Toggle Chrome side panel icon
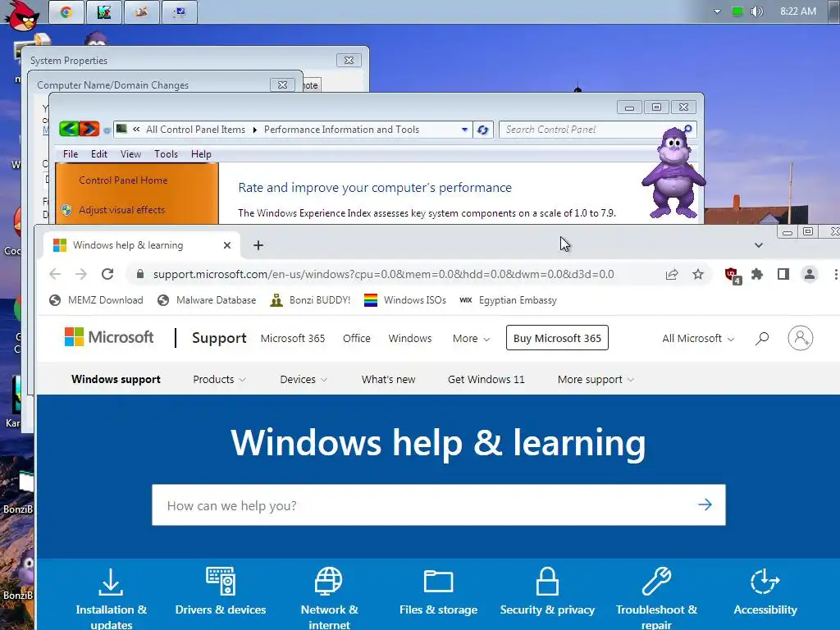 point(783,274)
